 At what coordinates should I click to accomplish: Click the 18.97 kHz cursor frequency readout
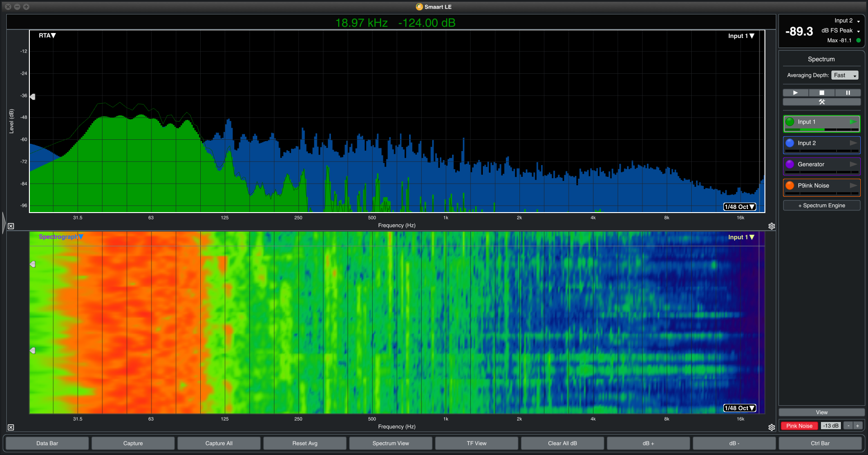pyautogui.click(x=361, y=23)
